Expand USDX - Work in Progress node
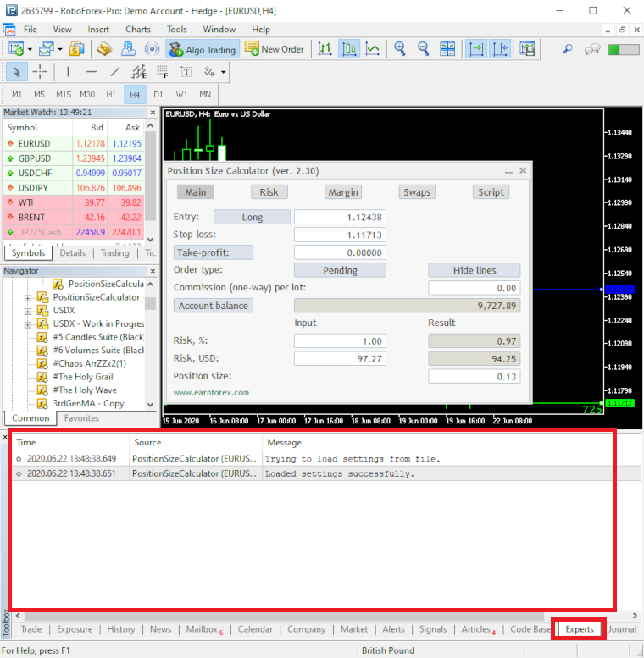 pyautogui.click(x=28, y=325)
